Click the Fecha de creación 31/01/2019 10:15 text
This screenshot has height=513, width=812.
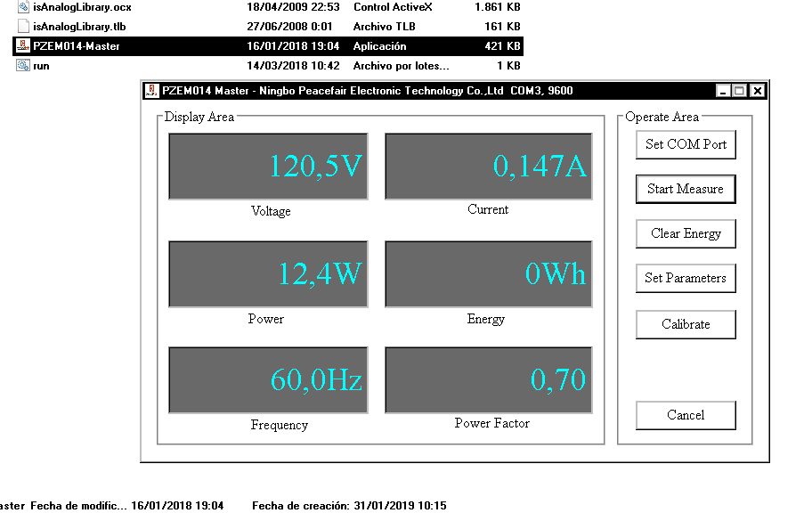349,506
